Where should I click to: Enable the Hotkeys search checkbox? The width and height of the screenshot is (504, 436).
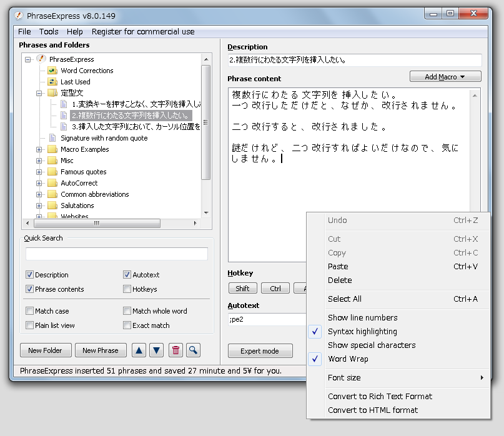(x=127, y=289)
